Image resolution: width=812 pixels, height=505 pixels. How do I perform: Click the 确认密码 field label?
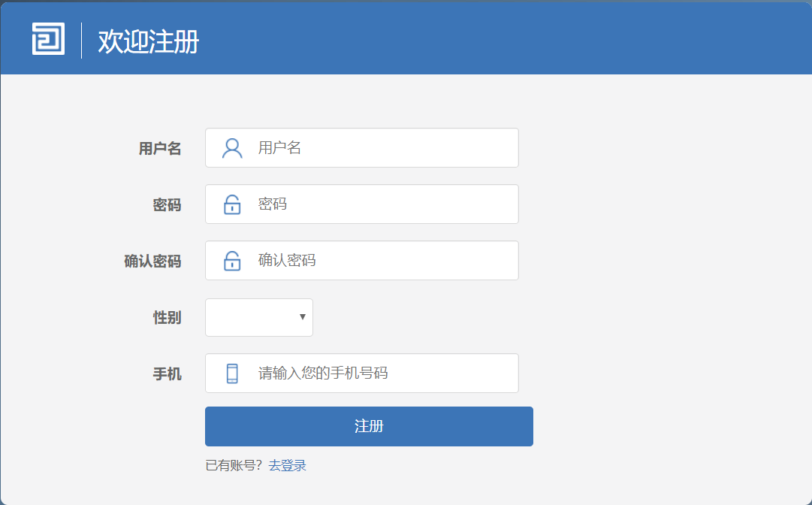[x=152, y=262]
